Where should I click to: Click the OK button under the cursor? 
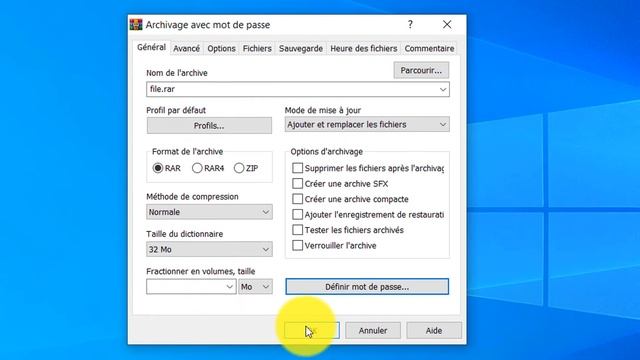coord(312,331)
